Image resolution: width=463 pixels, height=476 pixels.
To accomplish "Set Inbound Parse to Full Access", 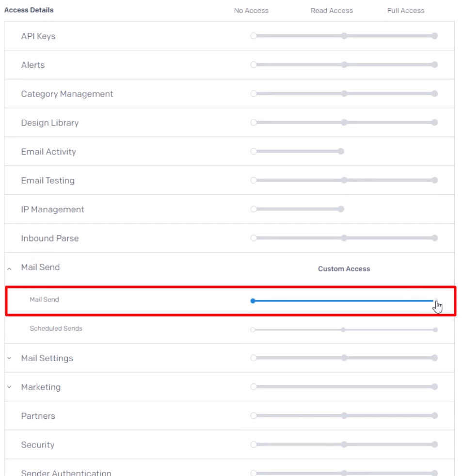I will click(x=435, y=238).
